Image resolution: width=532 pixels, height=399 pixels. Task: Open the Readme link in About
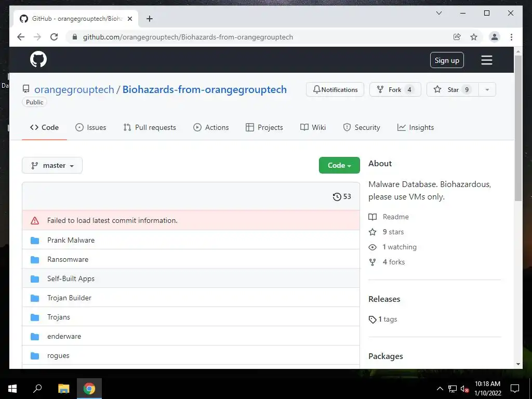point(395,217)
